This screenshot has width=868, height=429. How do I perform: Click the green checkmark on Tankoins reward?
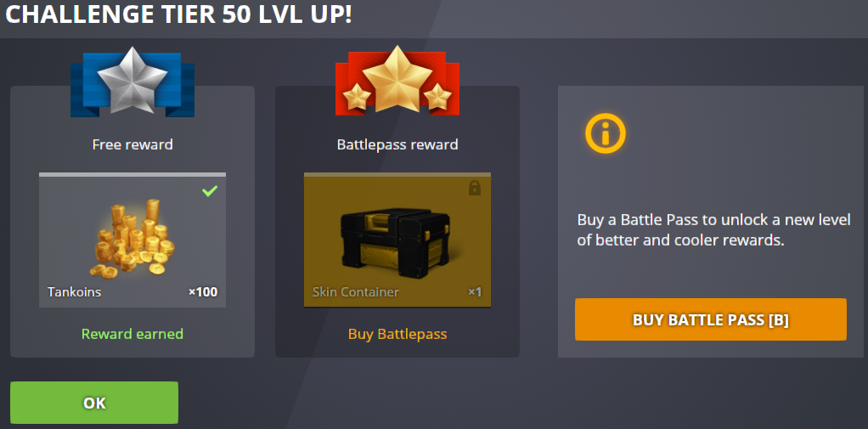pos(210,191)
